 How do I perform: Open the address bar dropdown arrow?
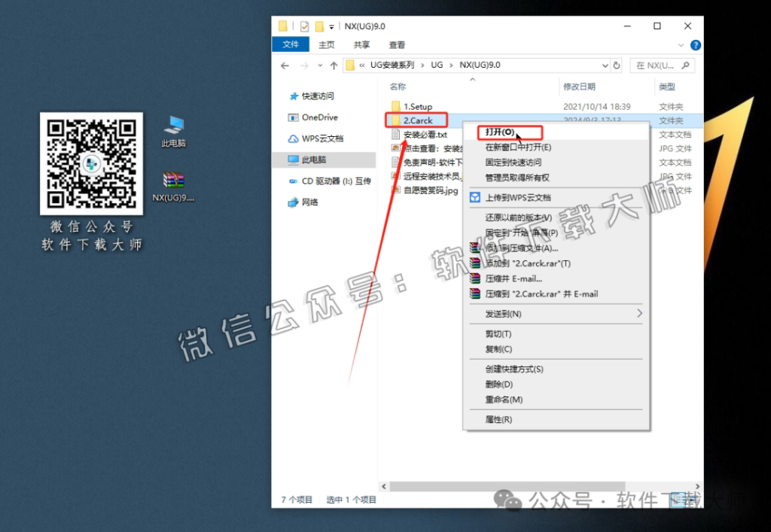606,65
